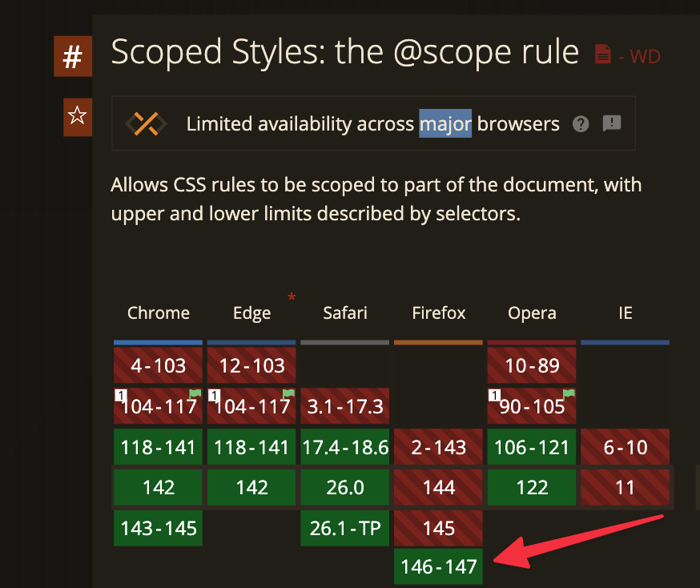The image size is (700, 588).
Task: Click the Edge column header
Action: 251,313
